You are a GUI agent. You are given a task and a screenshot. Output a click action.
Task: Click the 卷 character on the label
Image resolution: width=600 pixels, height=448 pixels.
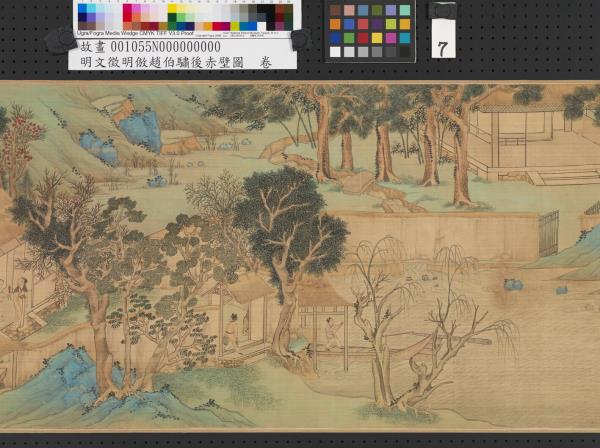265,61
